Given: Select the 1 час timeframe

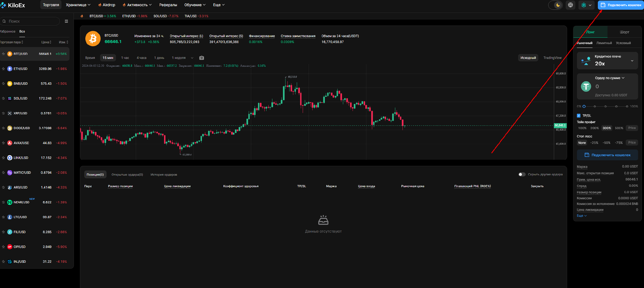Looking at the screenshot, I should 125,57.
